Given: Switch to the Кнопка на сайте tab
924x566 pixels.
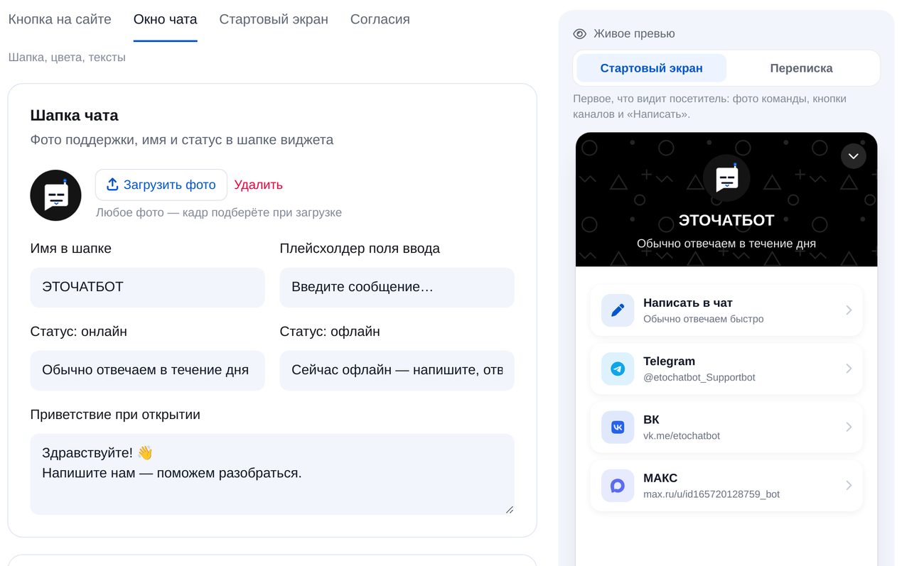Looking at the screenshot, I should (60, 20).
